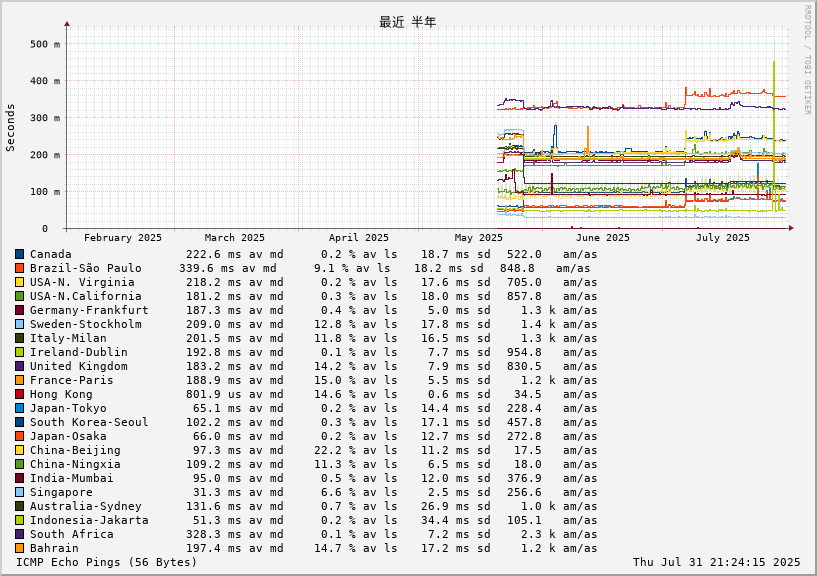Click the Singapore legend color swatch
Screen dimensions: 817x576
coord(19,493)
